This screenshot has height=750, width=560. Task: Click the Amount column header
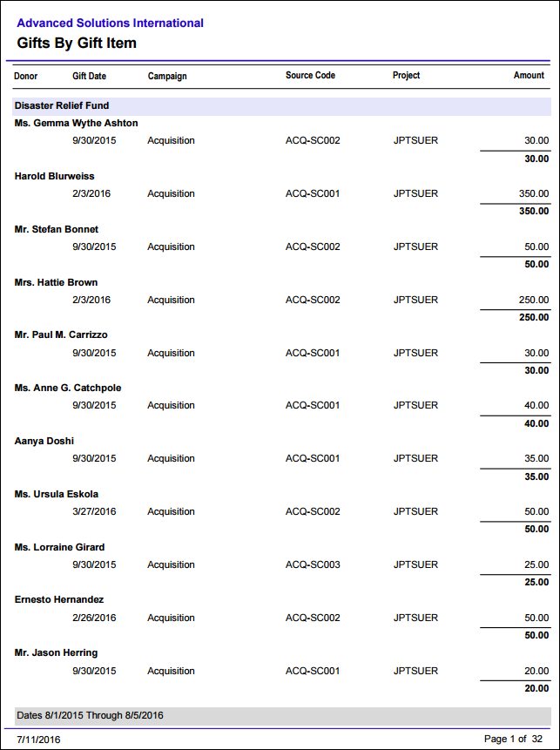(x=529, y=75)
